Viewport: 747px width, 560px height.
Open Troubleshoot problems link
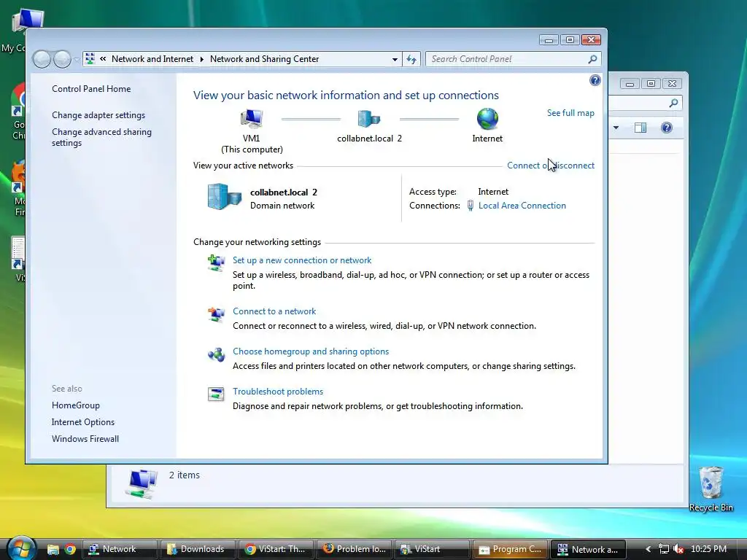pyautogui.click(x=278, y=391)
